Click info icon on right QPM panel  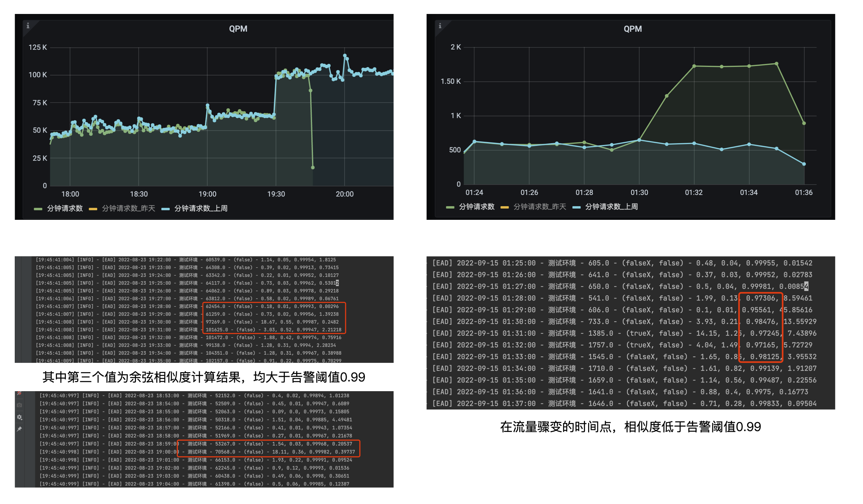click(x=440, y=26)
